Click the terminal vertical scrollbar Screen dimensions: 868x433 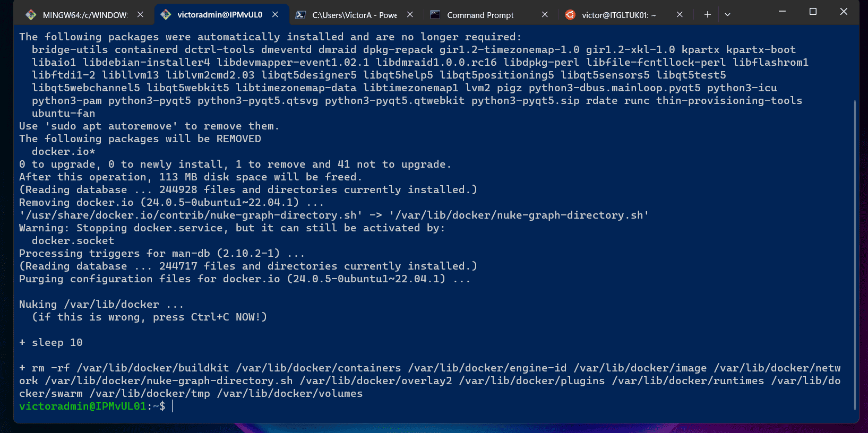coord(855,255)
